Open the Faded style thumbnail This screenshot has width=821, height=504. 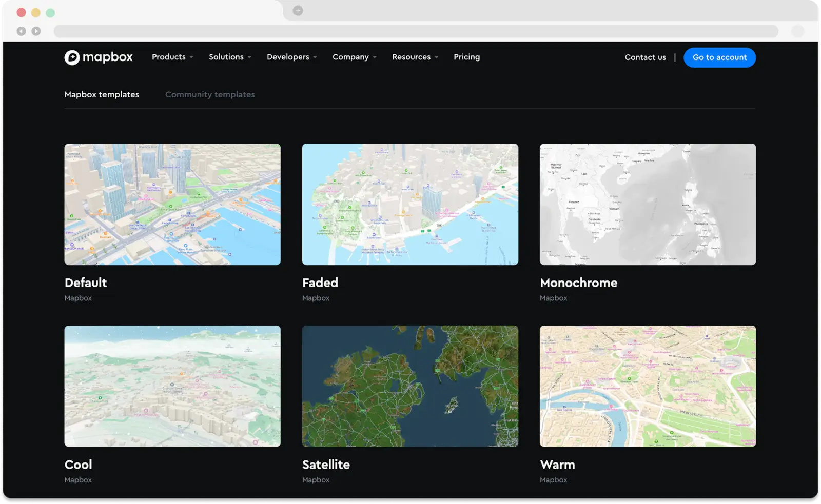coord(410,204)
